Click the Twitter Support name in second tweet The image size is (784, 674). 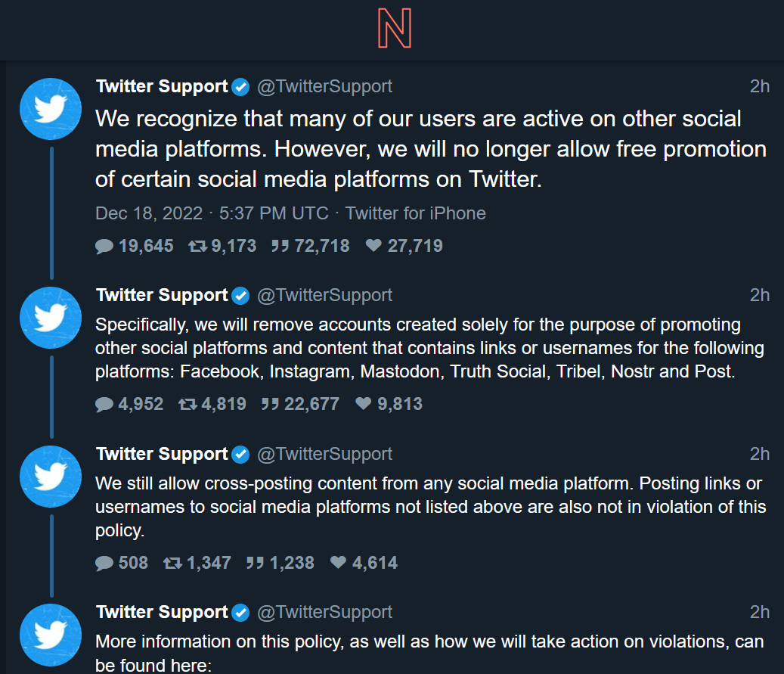pyautogui.click(x=162, y=295)
